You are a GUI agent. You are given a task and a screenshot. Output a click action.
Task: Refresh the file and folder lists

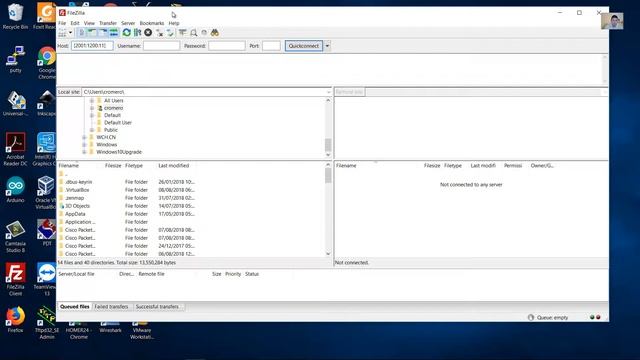pyautogui.click(x=127, y=33)
